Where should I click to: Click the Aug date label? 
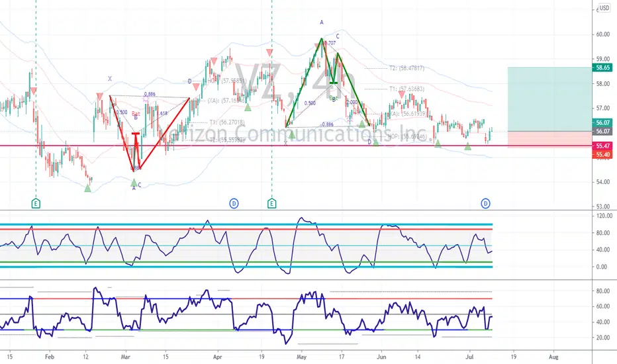pos(553,357)
